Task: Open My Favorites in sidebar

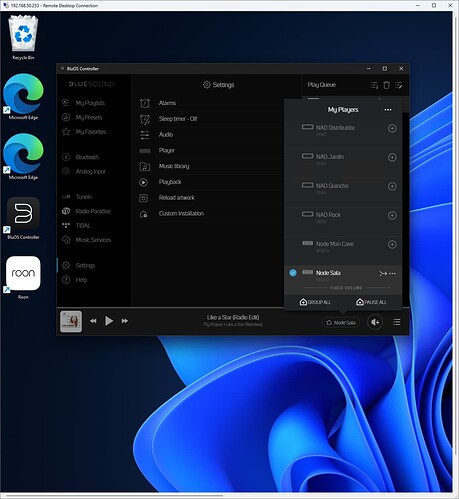Action: click(x=90, y=132)
